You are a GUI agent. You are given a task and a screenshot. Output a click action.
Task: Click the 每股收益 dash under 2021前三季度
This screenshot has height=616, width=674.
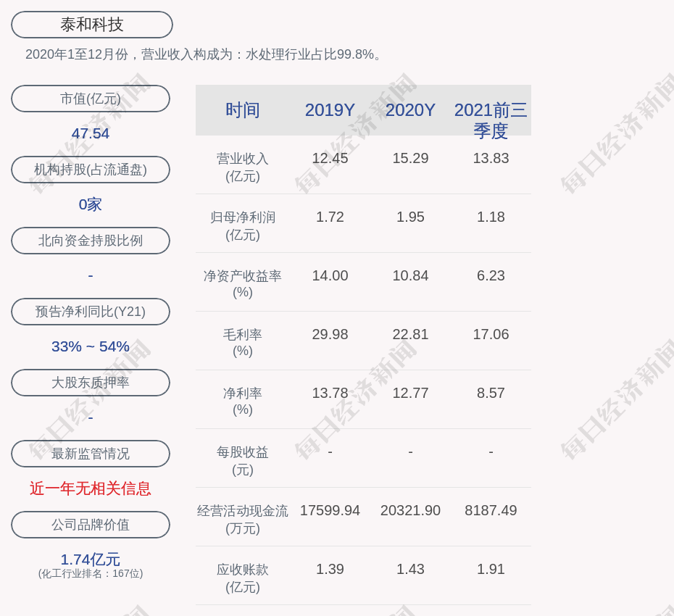491,451
